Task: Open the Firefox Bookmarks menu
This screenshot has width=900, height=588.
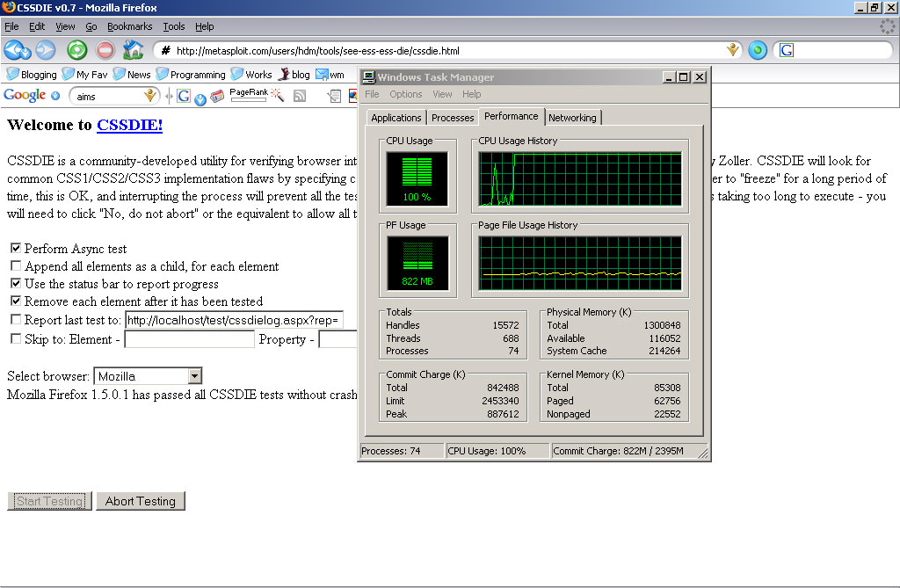Action: click(130, 26)
